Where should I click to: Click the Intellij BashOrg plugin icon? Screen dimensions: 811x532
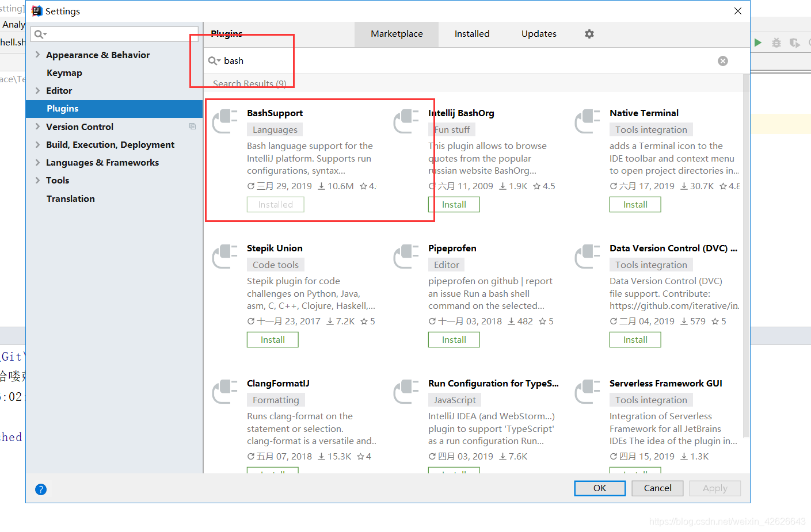(406, 121)
